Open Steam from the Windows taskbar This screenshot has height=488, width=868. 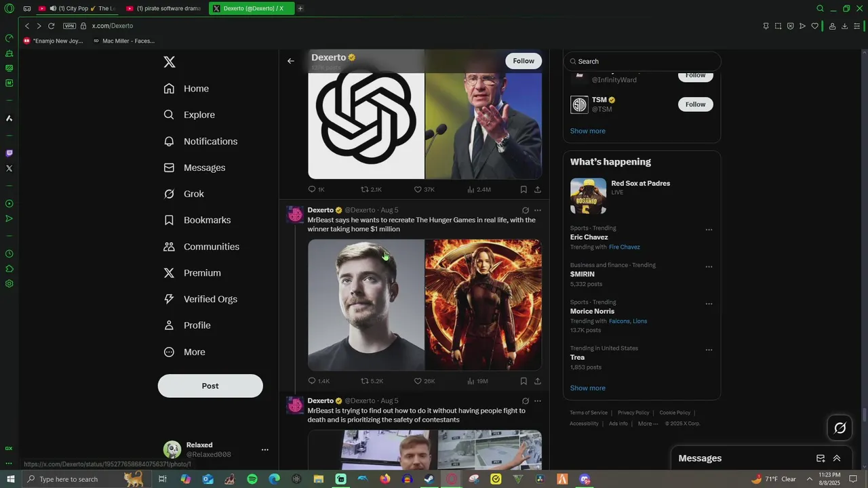pos(429,479)
